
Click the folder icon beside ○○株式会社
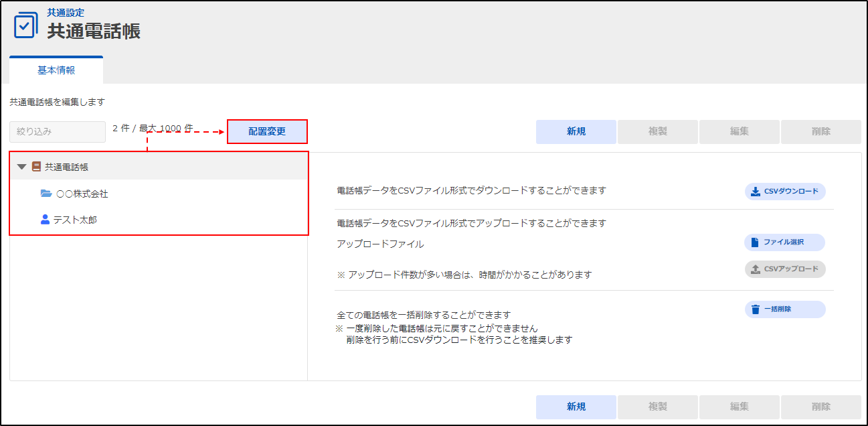46,194
